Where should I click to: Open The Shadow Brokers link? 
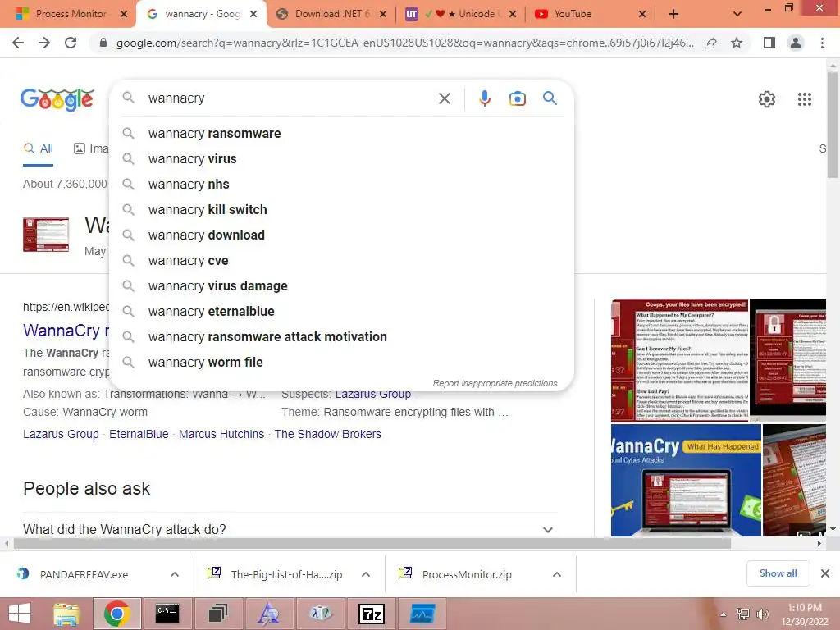pos(328,434)
